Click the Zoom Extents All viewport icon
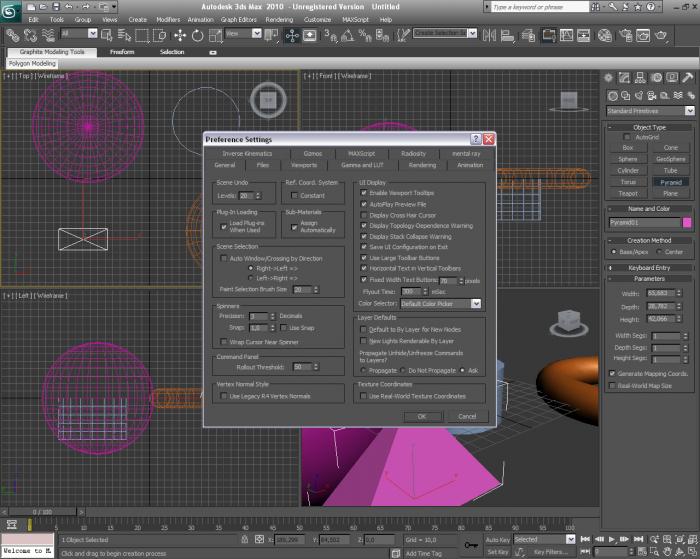The image size is (700, 559). point(692,539)
